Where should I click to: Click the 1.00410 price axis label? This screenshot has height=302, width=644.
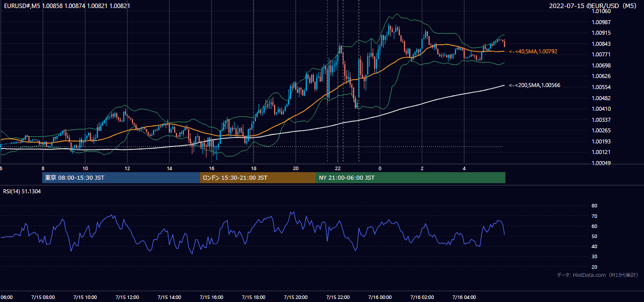(x=601, y=109)
